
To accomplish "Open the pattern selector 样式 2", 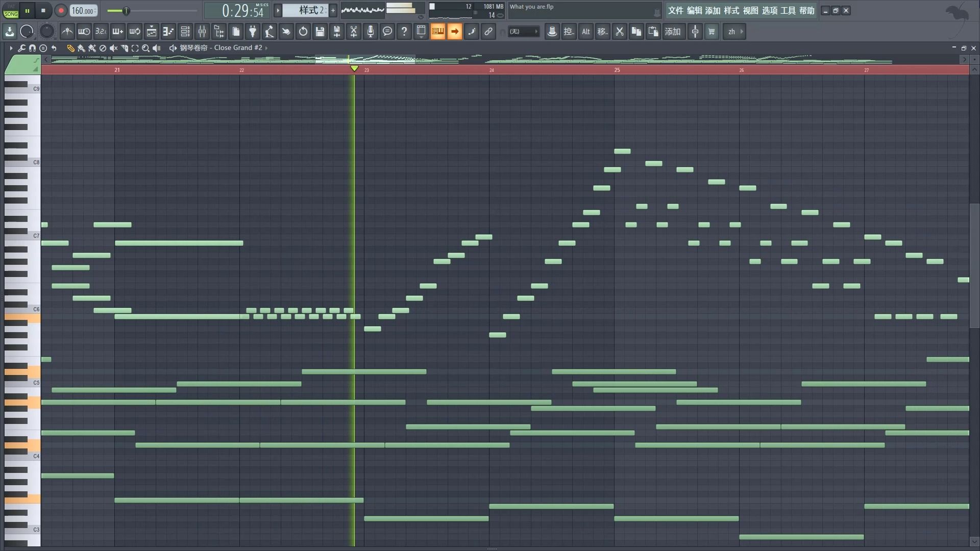I will click(x=305, y=10).
